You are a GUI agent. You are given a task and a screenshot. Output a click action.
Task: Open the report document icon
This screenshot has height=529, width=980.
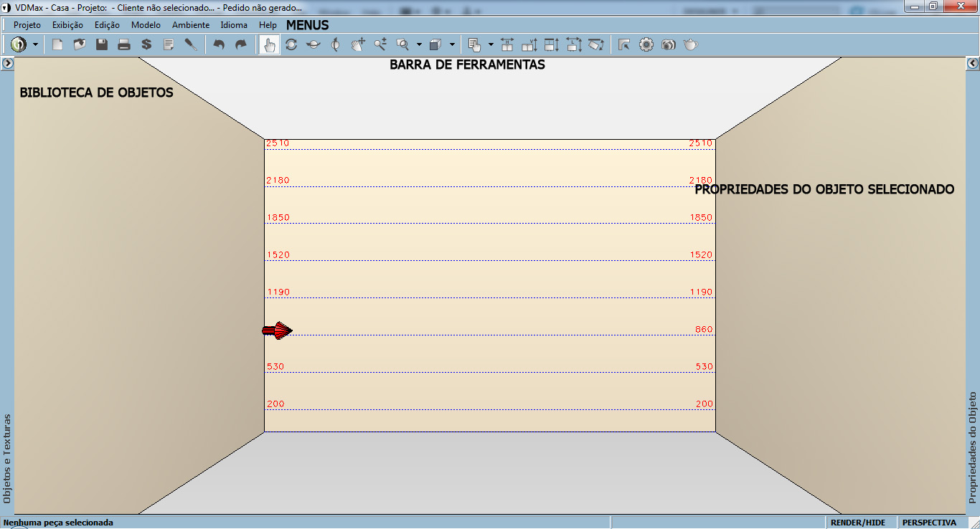coord(169,44)
